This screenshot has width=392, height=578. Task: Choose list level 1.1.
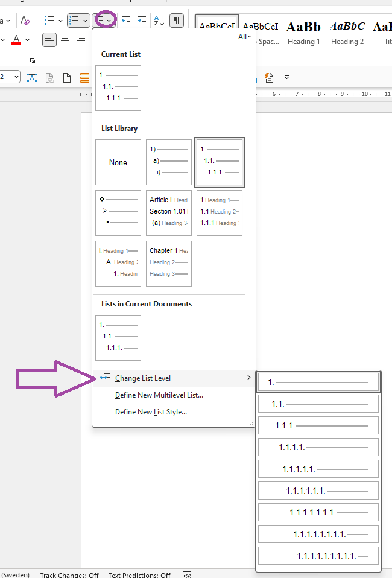coord(318,404)
